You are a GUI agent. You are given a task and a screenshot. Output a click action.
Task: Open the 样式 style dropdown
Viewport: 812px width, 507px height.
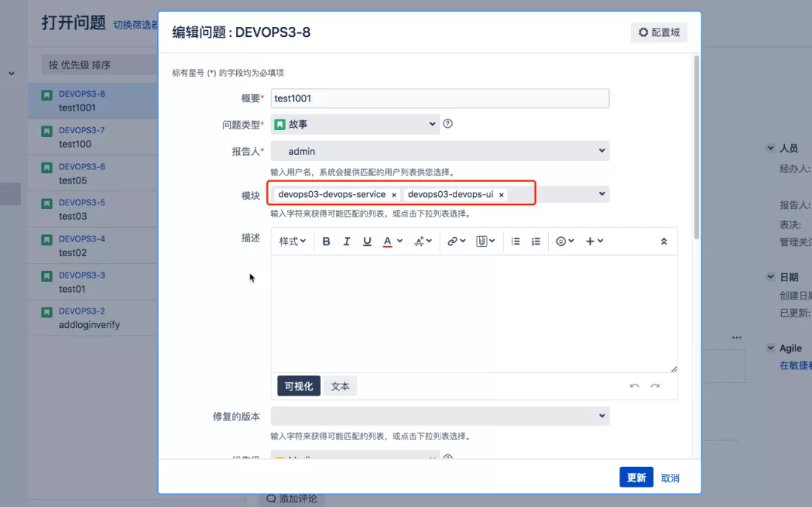tap(292, 241)
